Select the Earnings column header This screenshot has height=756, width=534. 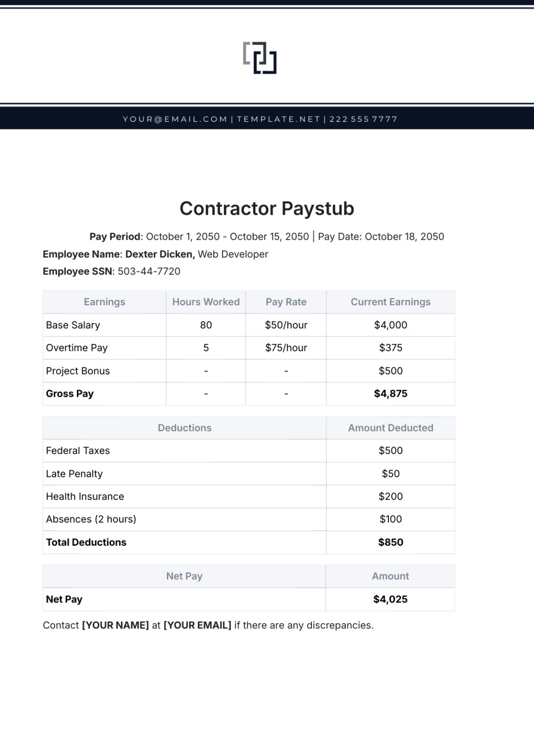point(105,302)
